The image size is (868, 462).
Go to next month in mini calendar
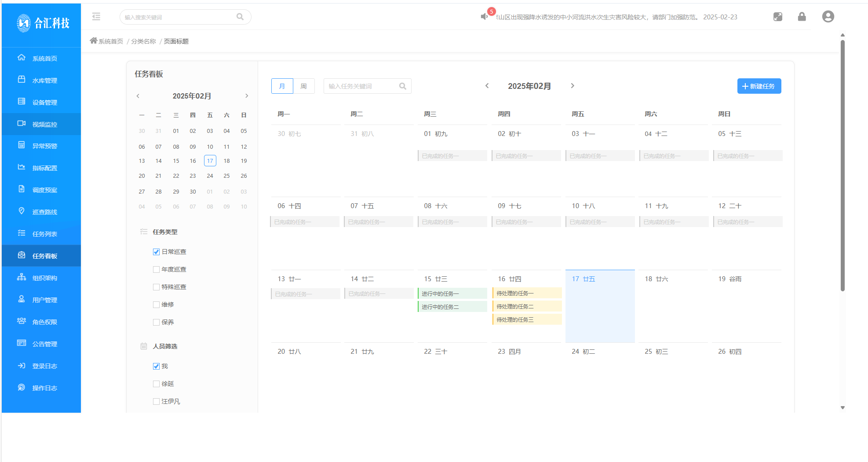click(247, 96)
